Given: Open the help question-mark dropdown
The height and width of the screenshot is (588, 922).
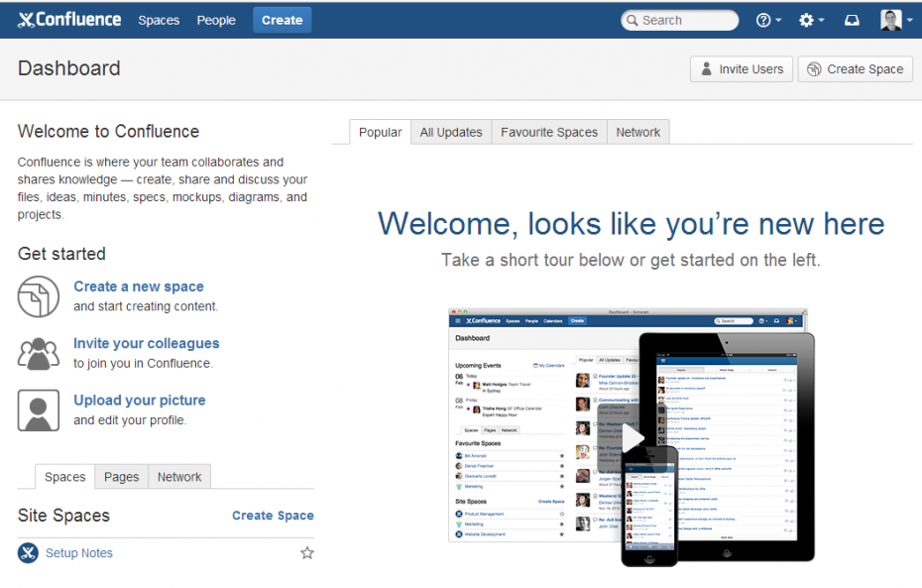Looking at the screenshot, I should [x=767, y=19].
